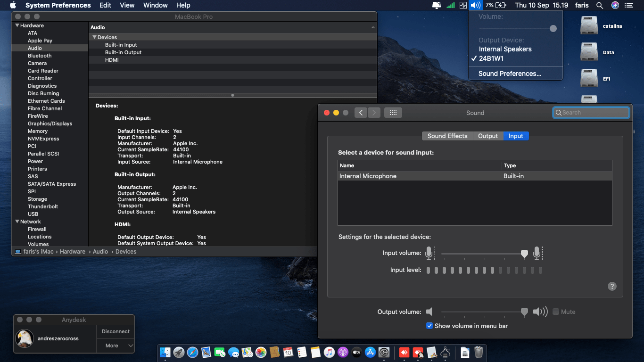The image size is (644, 362).
Task: Go forward in Sound preferences
Action: [374, 113]
